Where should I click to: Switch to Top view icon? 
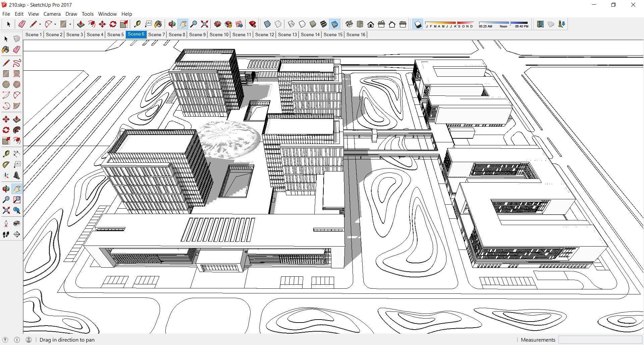pyautogui.click(x=360, y=24)
